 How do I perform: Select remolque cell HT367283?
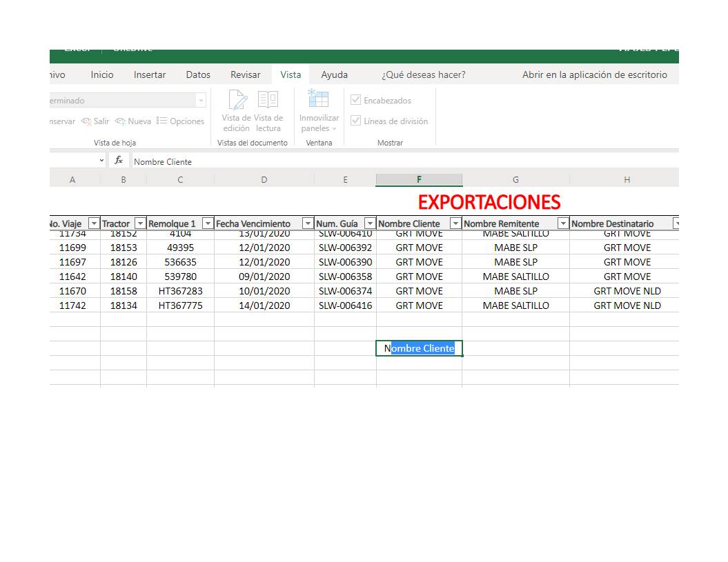180,291
